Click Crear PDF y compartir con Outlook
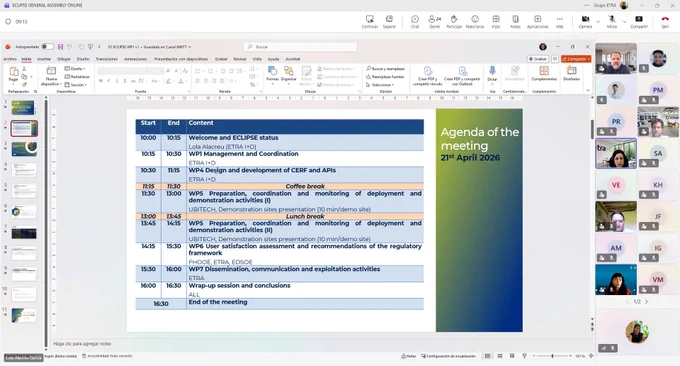 click(x=462, y=76)
